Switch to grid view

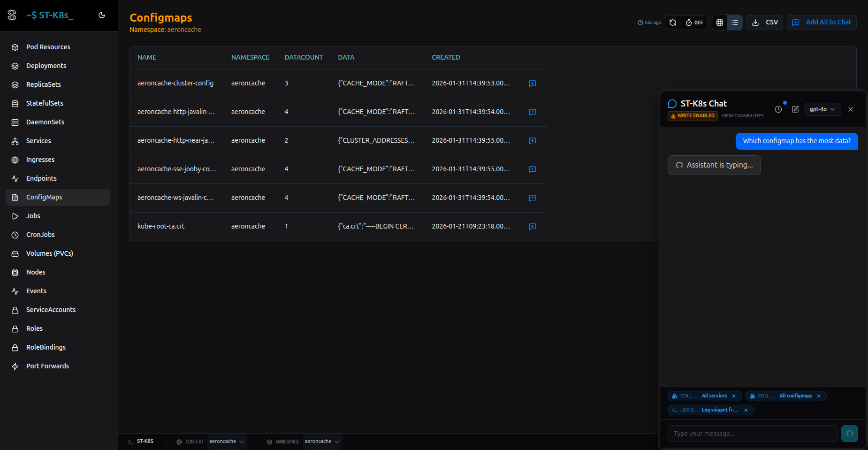pyautogui.click(x=720, y=23)
